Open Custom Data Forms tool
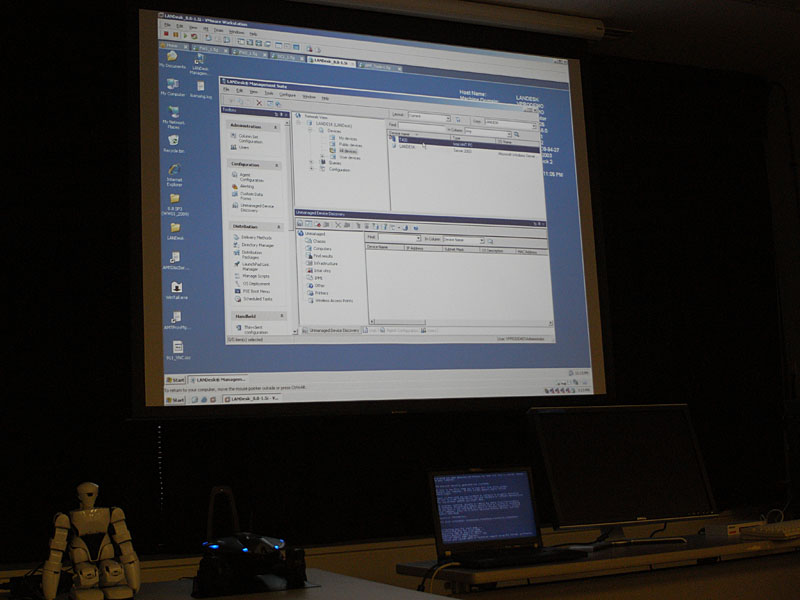This screenshot has width=800, height=600. point(248,196)
